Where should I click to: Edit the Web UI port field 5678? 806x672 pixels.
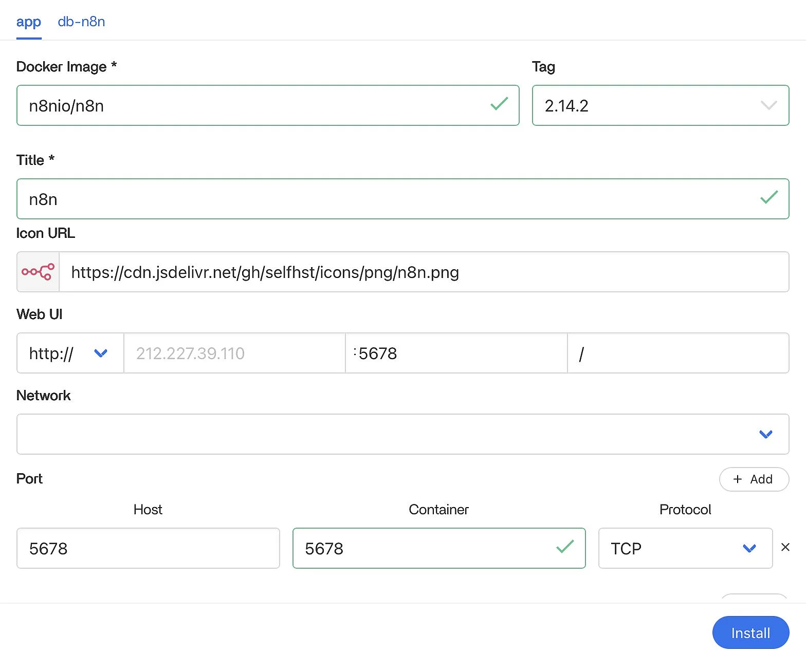pyautogui.click(x=456, y=353)
